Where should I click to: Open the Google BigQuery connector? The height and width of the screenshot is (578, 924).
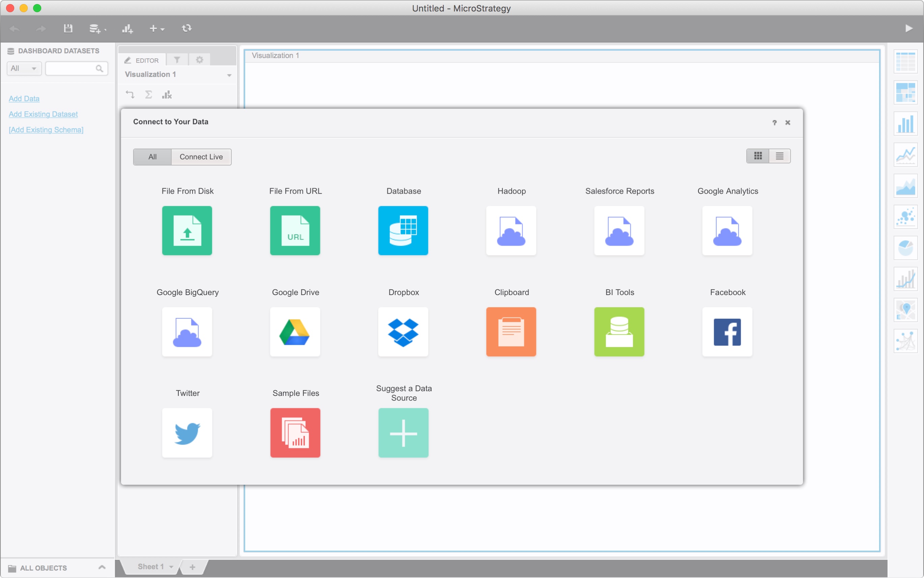(x=187, y=332)
